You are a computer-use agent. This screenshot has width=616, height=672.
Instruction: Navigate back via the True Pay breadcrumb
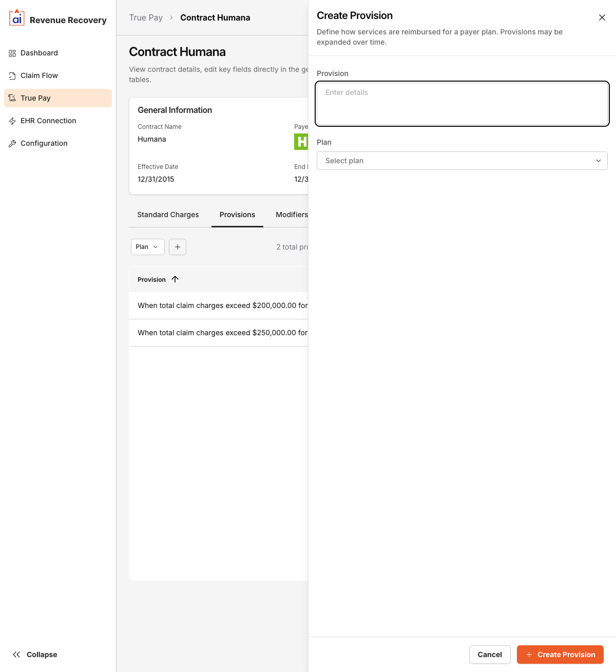pos(146,17)
